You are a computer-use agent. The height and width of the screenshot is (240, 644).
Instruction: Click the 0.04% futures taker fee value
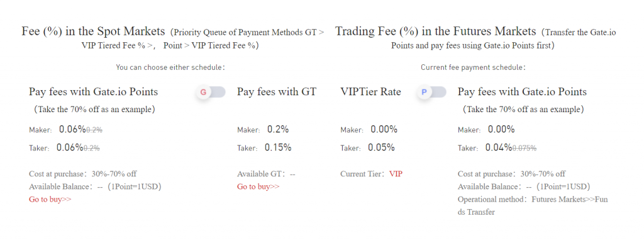499,147
